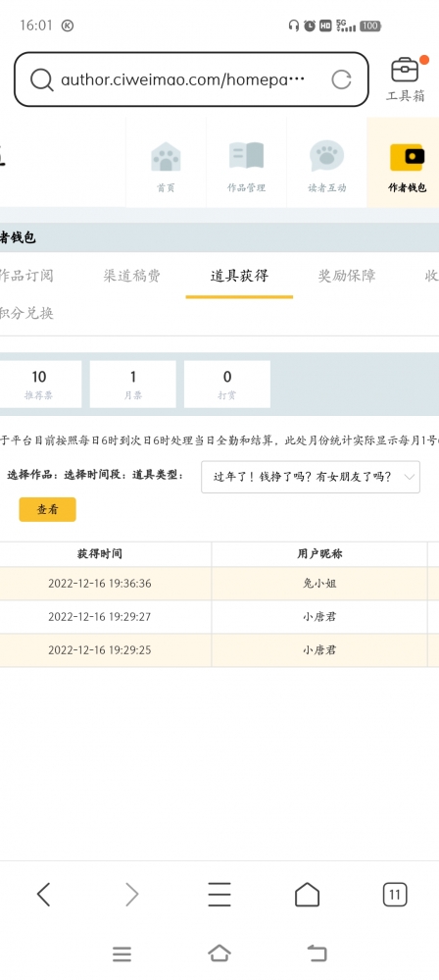The height and width of the screenshot is (980, 439).
Task: Switch to 渠道稿费 tab
Action: [131, 276]
